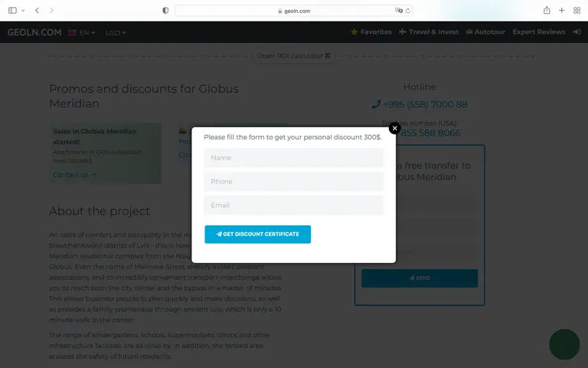This screenshot has width=588, height=368.
Task: Open Travel & Invest menu
Action: pos(430,32)
